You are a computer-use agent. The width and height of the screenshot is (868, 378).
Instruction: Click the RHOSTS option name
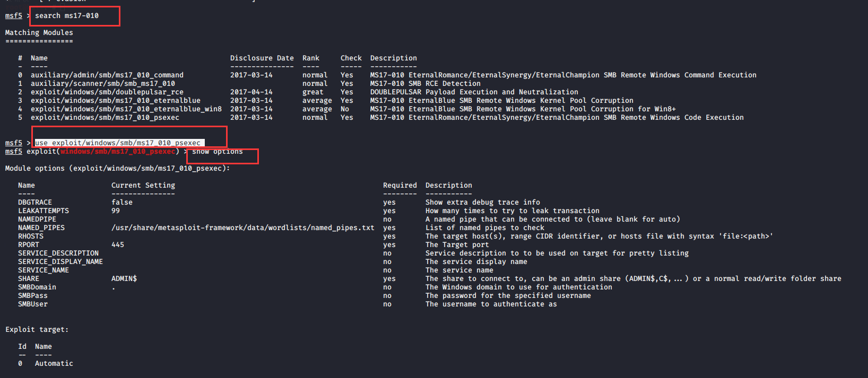31,236
